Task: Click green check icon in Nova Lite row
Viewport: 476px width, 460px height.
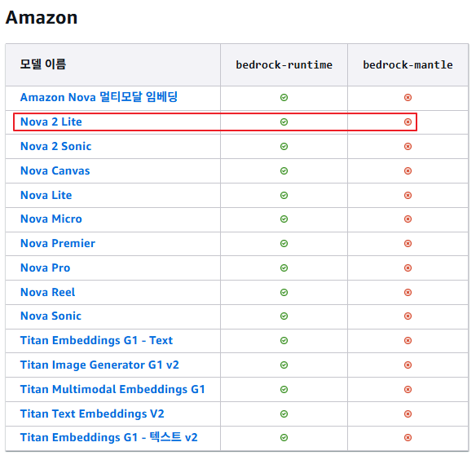Action: coord(284,195)
